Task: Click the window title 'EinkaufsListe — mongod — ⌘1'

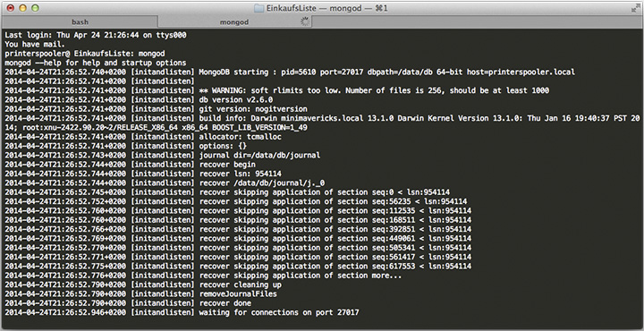Action: (327, 8)
